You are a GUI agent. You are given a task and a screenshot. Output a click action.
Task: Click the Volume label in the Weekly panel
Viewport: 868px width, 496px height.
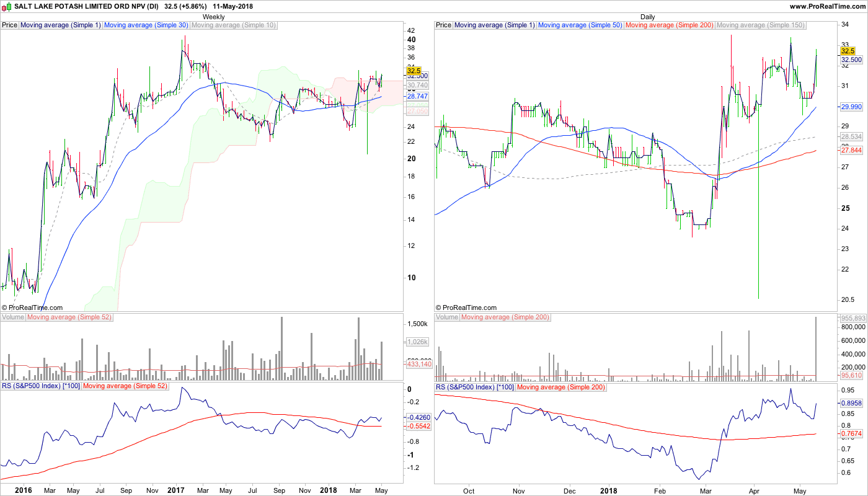pyautogui.click(x=13, y=317)
